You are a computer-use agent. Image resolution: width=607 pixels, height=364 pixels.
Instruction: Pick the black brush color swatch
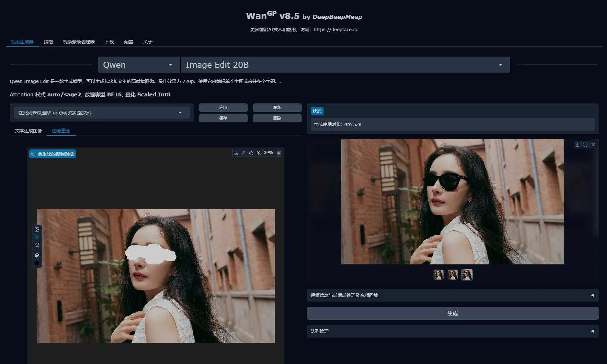[x=37, y=263]
